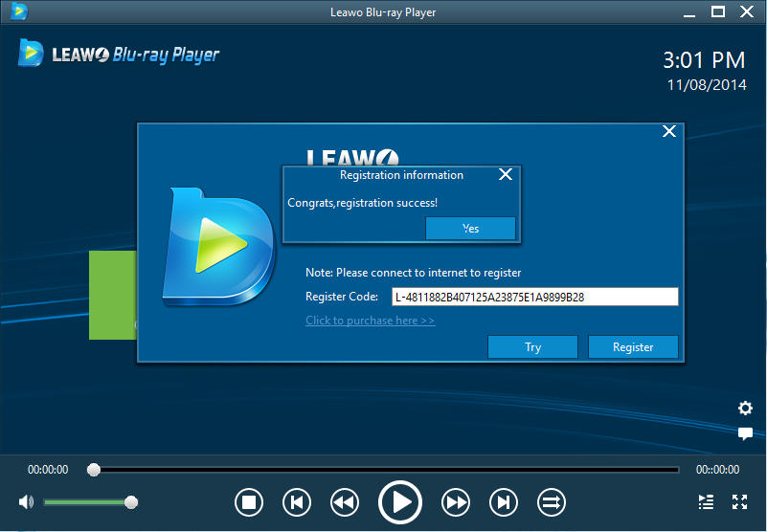
Task: Close the Leawo registration dialog
Action: [669, 131]
